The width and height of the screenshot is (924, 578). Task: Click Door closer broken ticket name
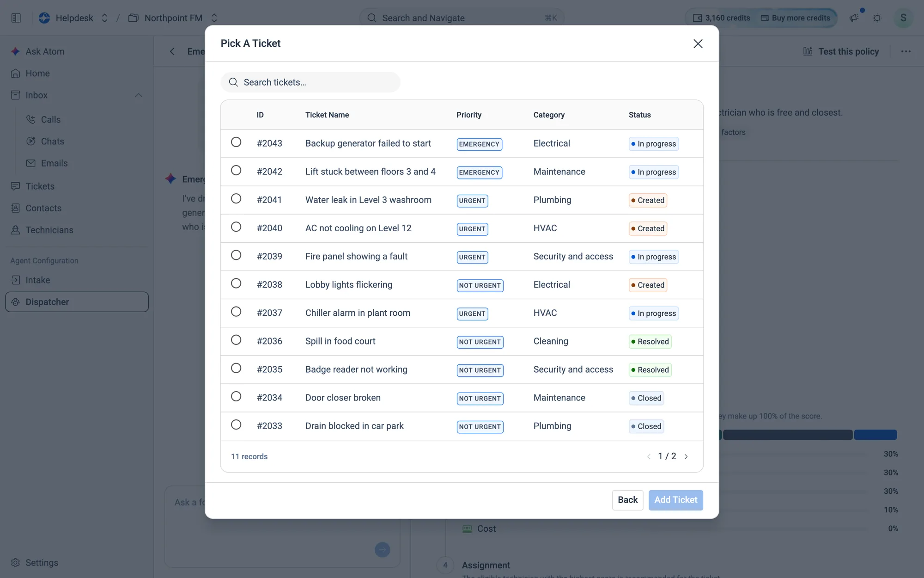coord(343,398)
